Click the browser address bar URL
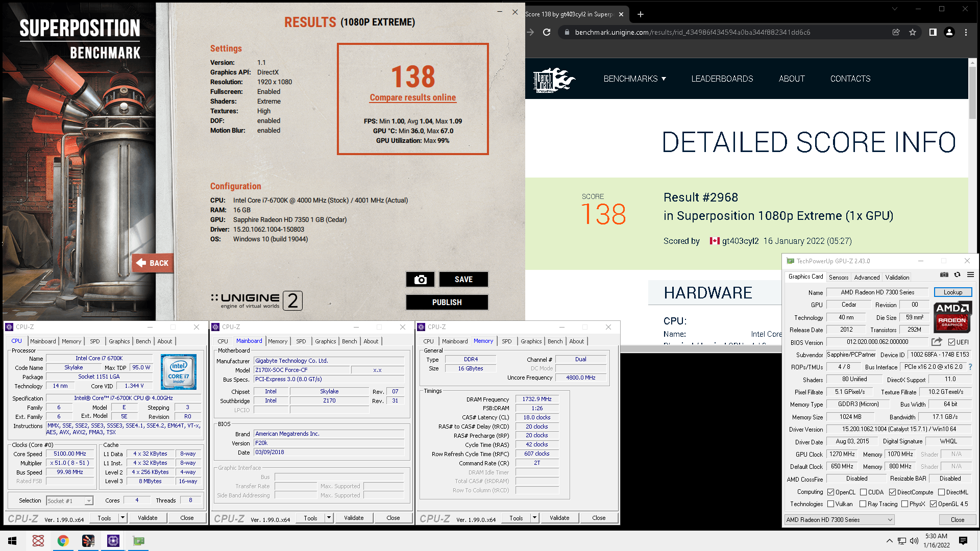The width and height of the screenshot is (980, 551). (692, 32)
